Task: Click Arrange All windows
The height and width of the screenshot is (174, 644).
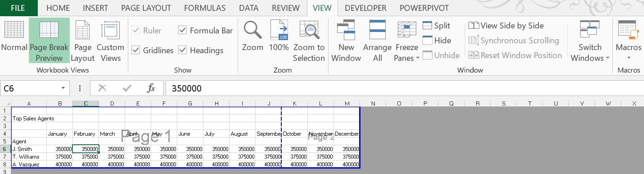Action: (377, 41)
